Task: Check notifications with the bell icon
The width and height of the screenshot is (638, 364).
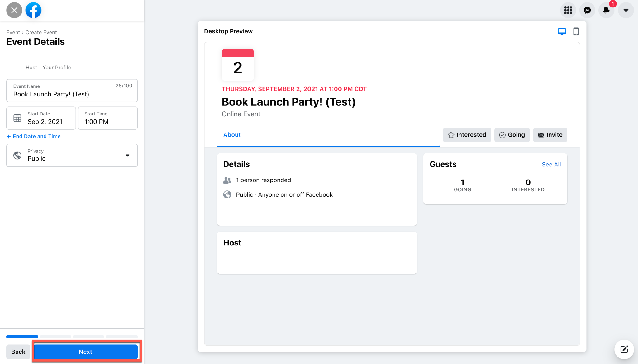Action: (x=606, y=10)
